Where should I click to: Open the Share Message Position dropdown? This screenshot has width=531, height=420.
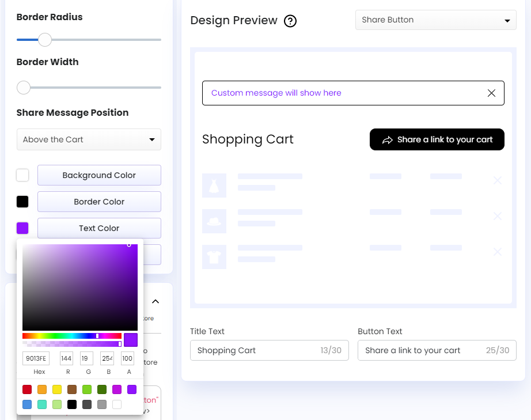[89, 139]
